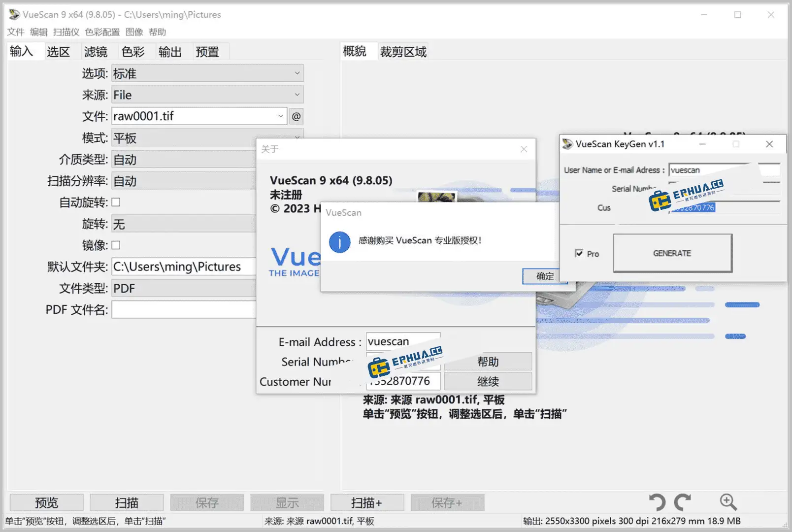Image resolution: width=792 pixels, height=532 pixels.
Task: Open the 图像 menu
Action: click(x=134, y=32)
